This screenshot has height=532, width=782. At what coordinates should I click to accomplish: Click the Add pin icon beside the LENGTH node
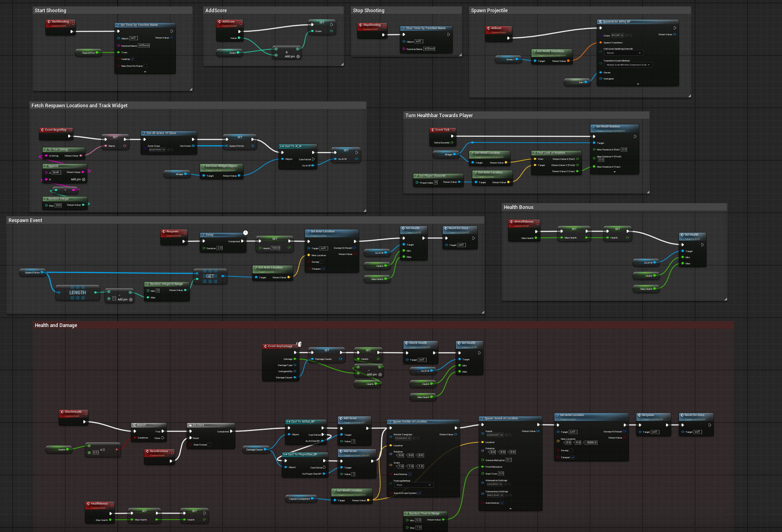point(131,300)
